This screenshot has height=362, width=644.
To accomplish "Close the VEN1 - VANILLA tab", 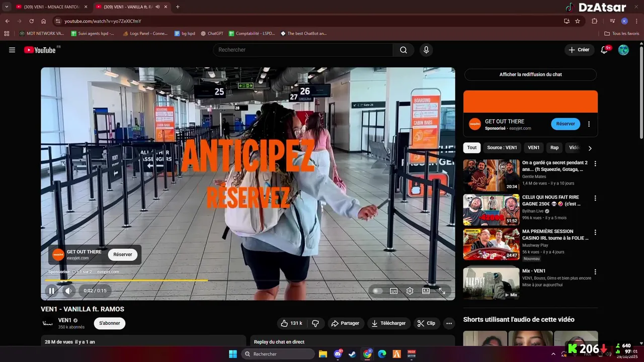I will 166,7.
